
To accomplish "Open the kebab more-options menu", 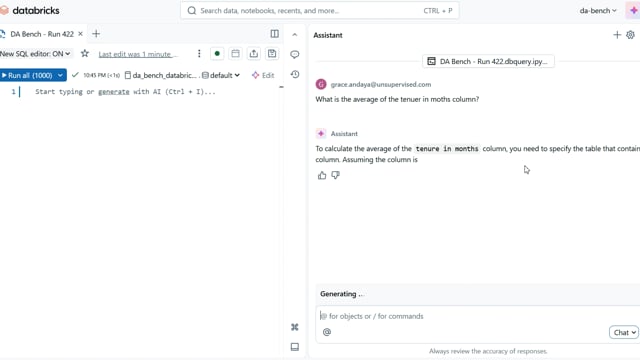I will 199,53.
